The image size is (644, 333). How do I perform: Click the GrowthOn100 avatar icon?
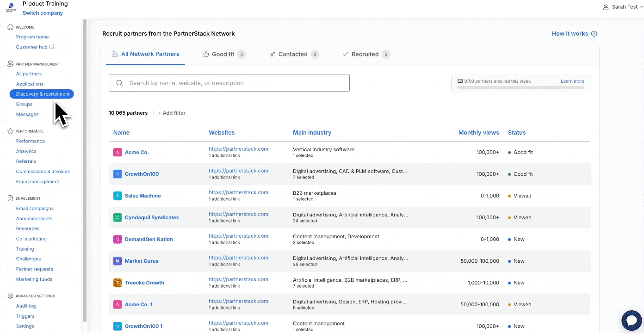tap(118, 174)
